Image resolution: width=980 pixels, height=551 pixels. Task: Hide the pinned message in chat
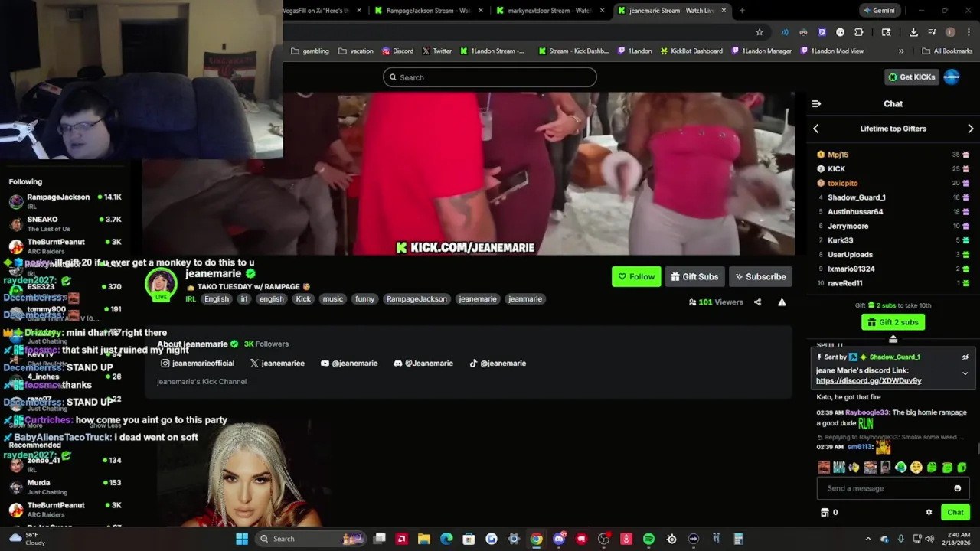(965, 357)
